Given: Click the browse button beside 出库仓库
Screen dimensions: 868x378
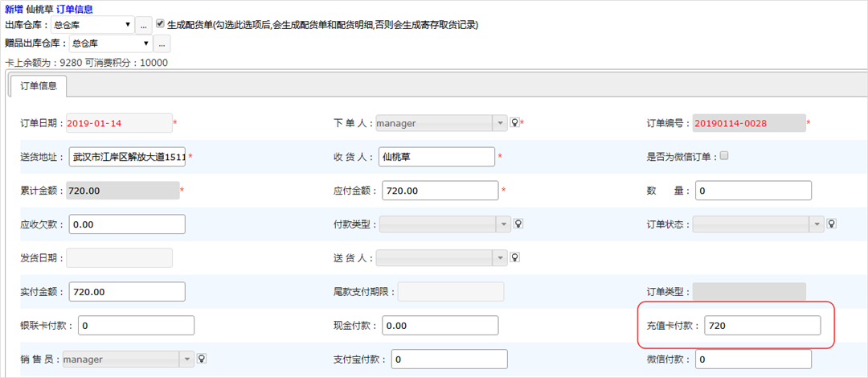Looking at the screenshot, I should point(143,26).
